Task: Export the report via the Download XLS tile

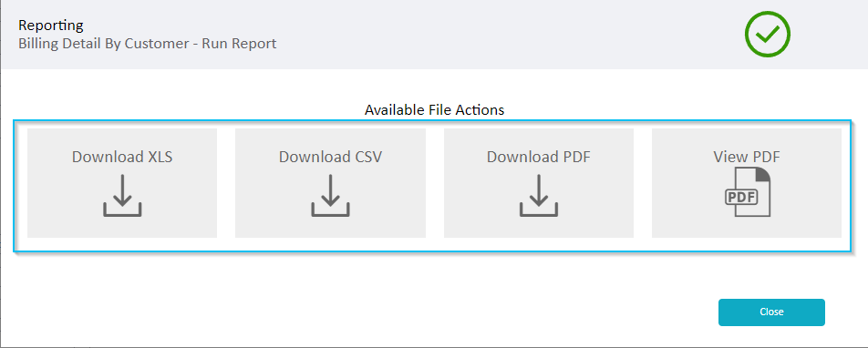Action: coord(122,183)
